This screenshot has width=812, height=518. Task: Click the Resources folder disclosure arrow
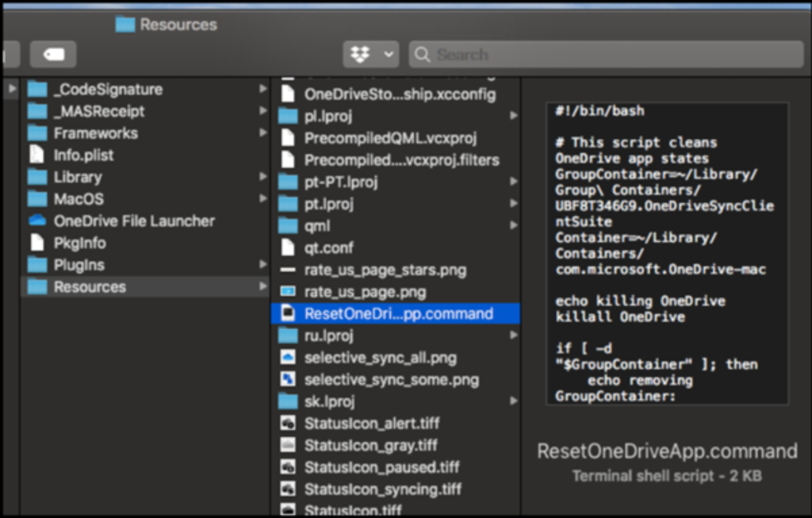click(263, 287)
